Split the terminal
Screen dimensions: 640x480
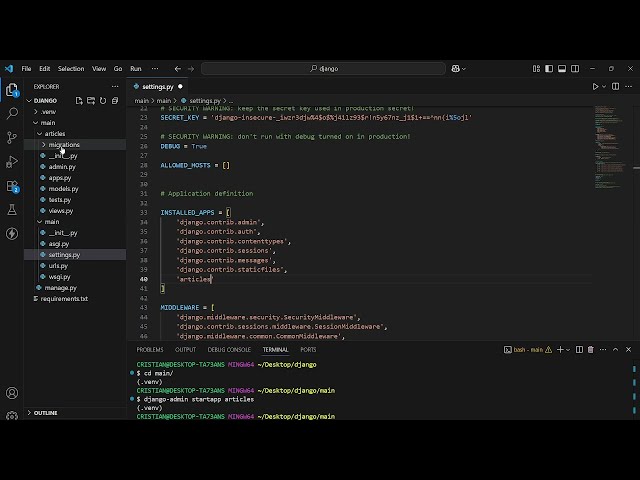click(x=579, y=349)
